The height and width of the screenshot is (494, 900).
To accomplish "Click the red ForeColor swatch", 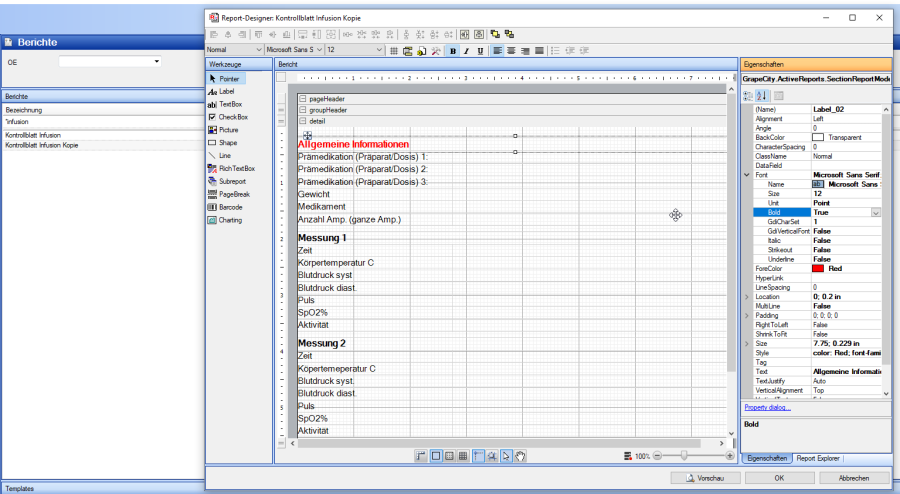I will click(818, 268).
